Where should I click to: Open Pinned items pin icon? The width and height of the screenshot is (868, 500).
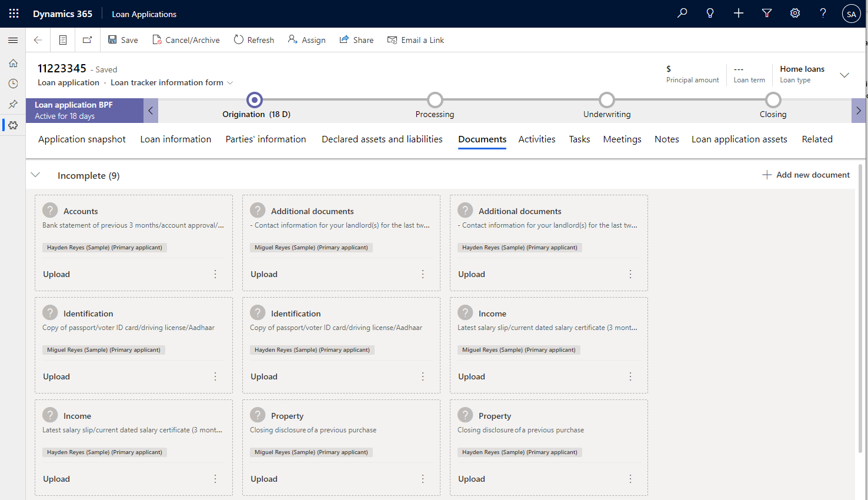click(13, 104)
